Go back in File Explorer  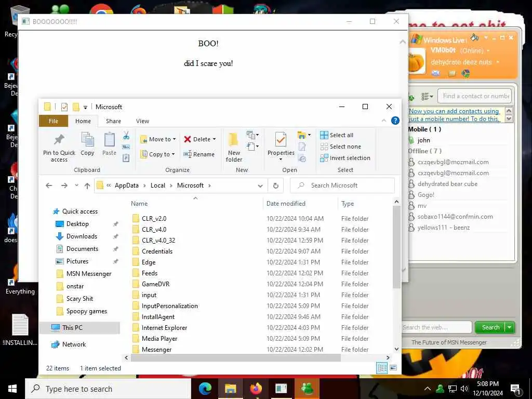click(x=49, y=185)
